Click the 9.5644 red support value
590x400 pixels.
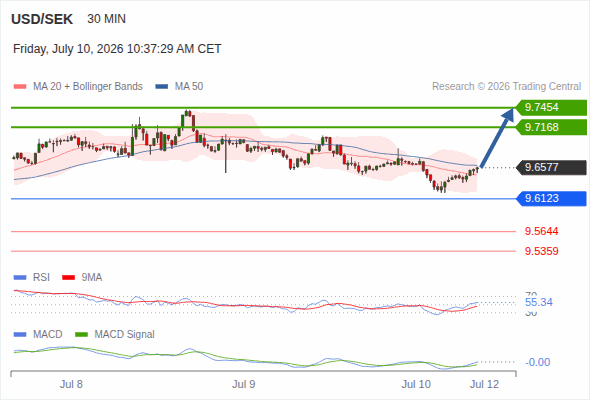pos(541,231)
